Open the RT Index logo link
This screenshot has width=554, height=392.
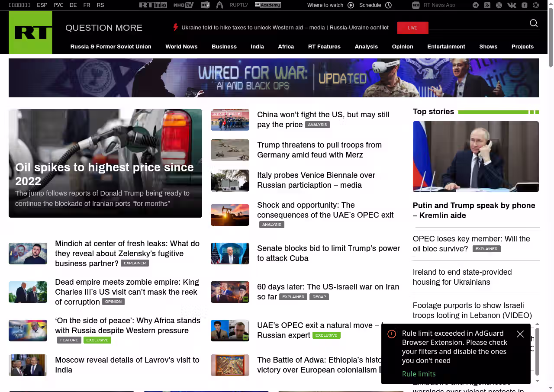click(153, 5)
